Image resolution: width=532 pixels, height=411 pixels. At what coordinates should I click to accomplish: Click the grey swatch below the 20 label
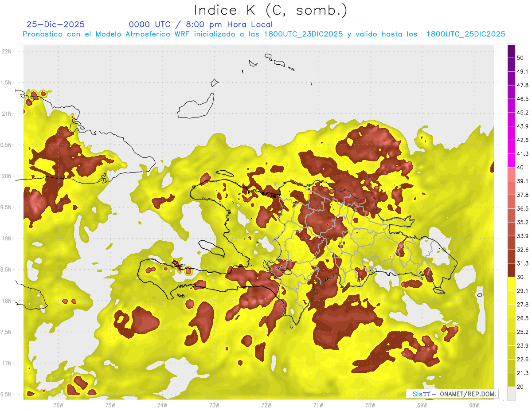click(x=511, y=394)
